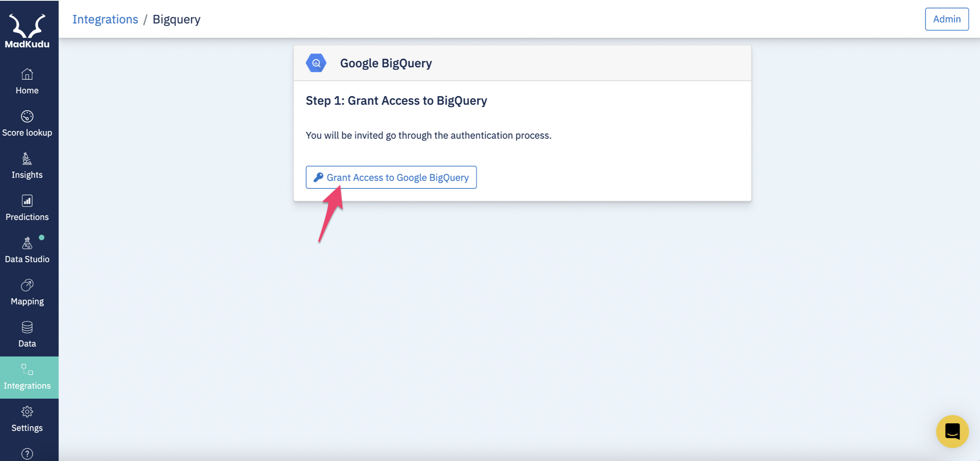Select the Mapping icon in sidebar
The width and height of the screenshot is (980, 461).
(27, 285)
